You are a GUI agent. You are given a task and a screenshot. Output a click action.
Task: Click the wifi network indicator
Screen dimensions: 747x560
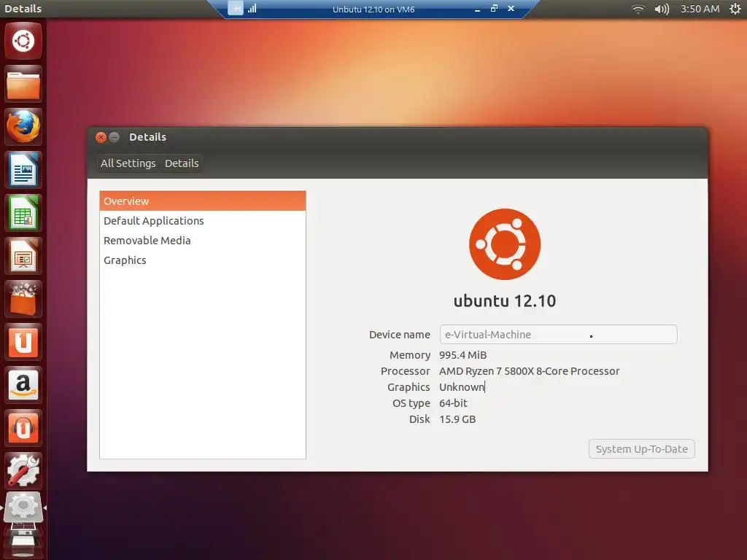click(x=638, y=9)
